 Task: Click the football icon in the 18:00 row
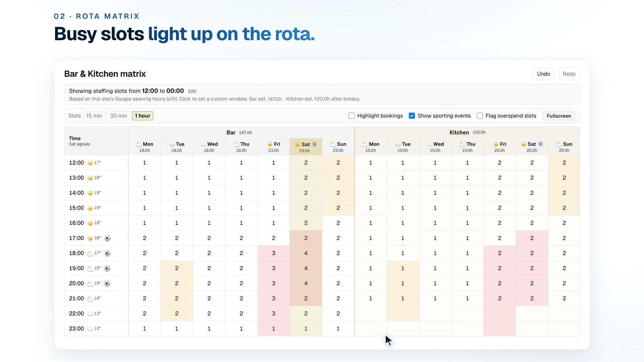[107, 253]
